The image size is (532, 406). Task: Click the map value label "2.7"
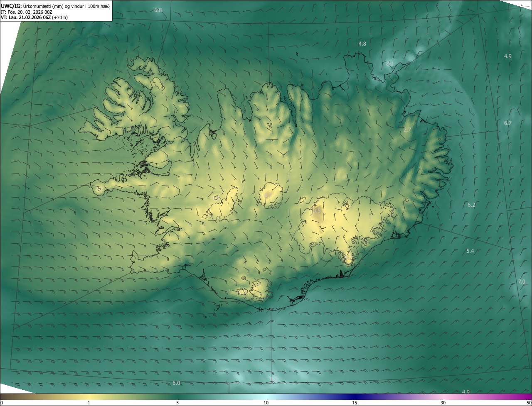click(x=407, y=130)
